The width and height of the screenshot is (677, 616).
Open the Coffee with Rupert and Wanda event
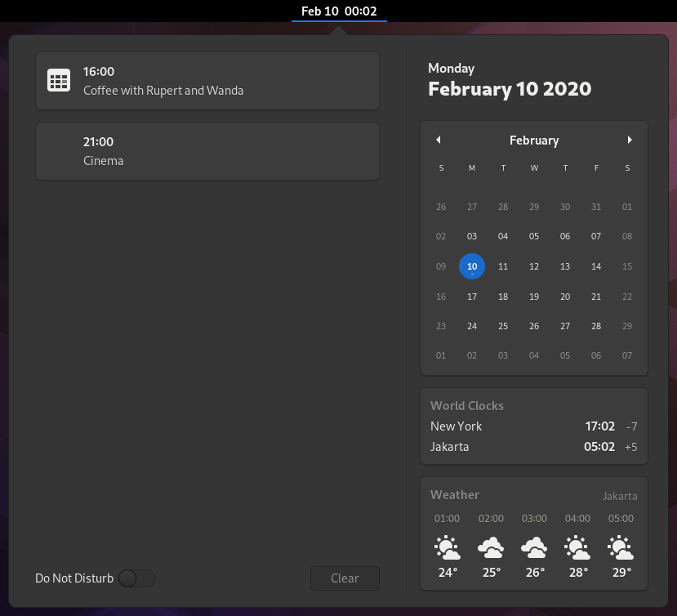tap(207, 81)
